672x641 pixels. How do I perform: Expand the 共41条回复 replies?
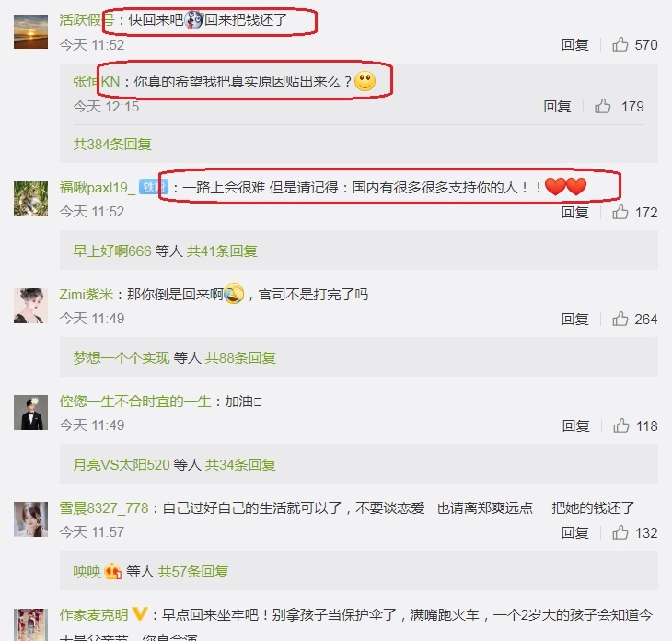222,251
